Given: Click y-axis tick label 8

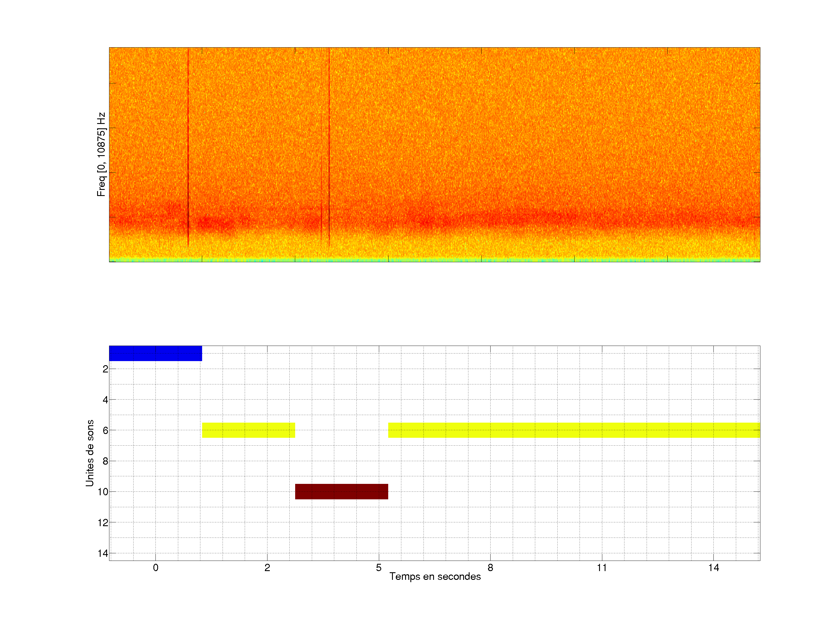Looking at the screenshot, I should (105, 461).
